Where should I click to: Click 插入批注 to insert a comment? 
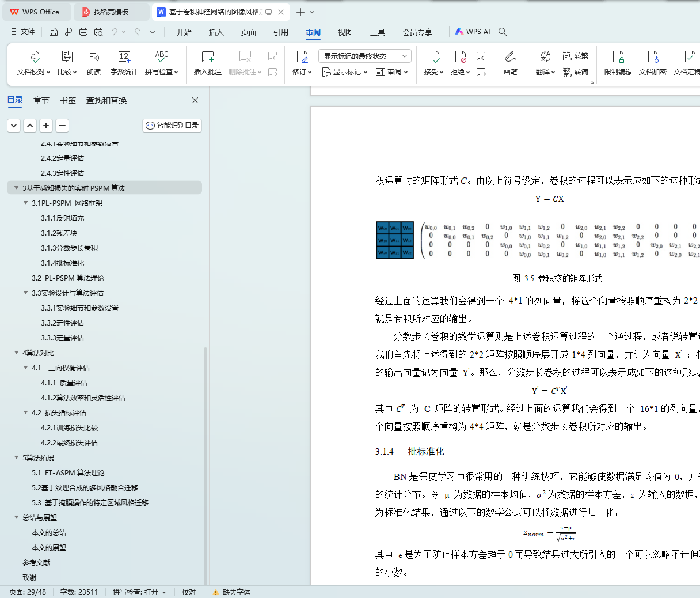[208, 63]
